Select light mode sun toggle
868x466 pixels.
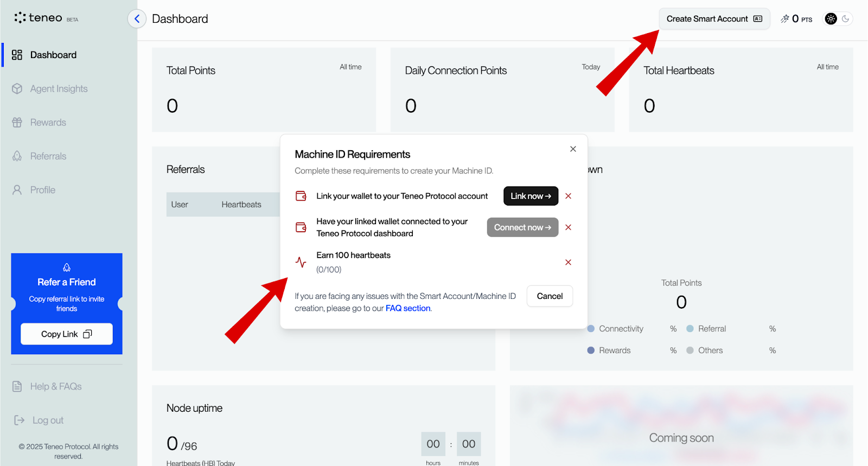(x=831, y=19)
